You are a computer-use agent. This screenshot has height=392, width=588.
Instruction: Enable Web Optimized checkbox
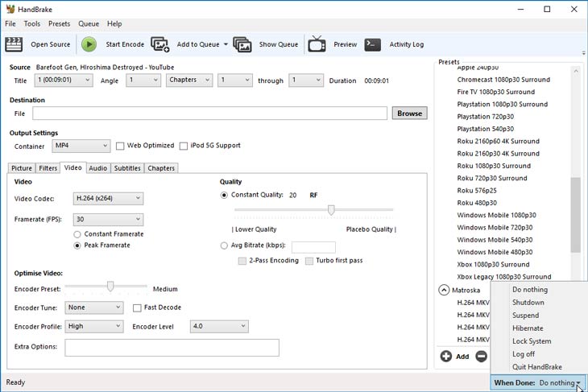120,146
